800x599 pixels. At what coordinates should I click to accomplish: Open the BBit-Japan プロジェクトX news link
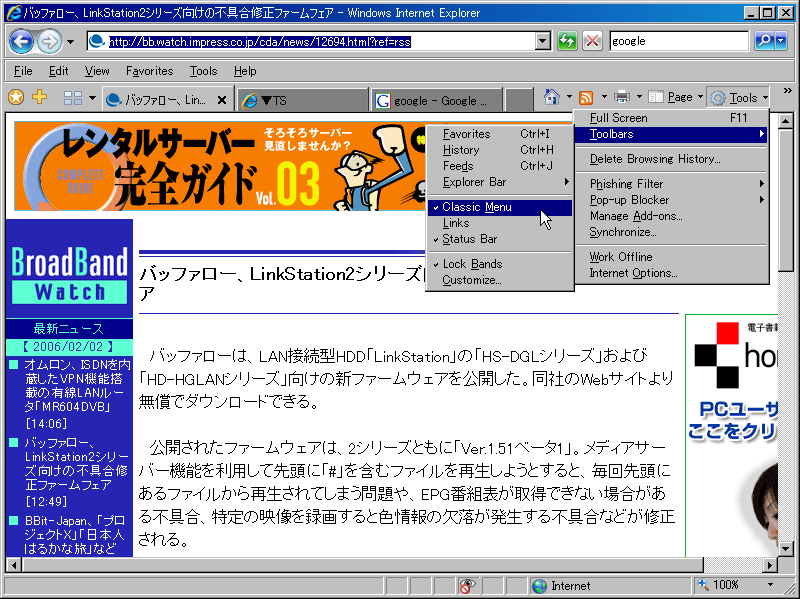click(x=76, y=534)
